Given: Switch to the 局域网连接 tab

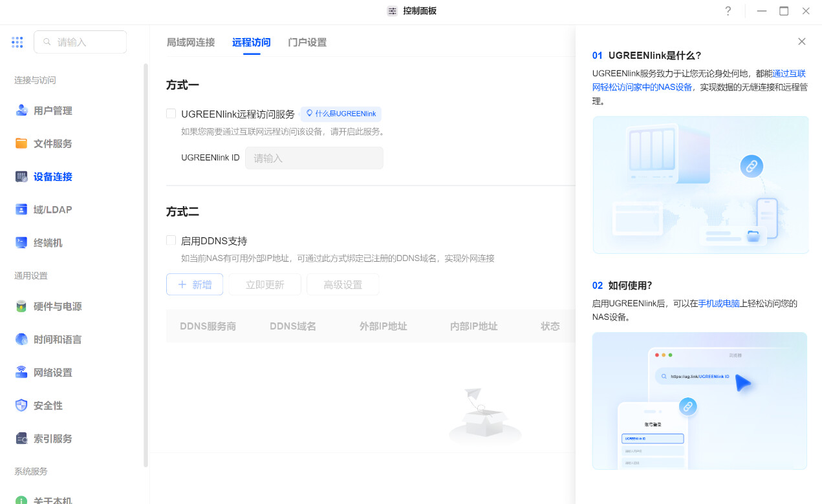Looking at the screenshot, I should pyautogui.click(x=191, y=42).
